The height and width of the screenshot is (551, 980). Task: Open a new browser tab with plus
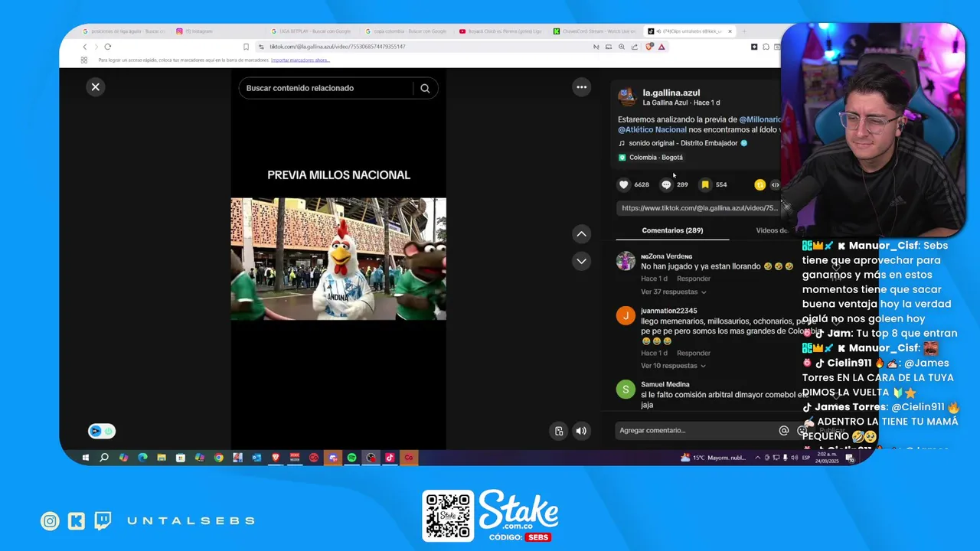[744, 31]
